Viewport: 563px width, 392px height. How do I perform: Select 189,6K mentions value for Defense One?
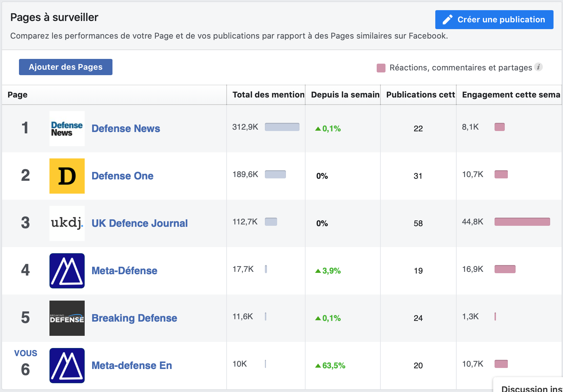click(x=245, y=174)
